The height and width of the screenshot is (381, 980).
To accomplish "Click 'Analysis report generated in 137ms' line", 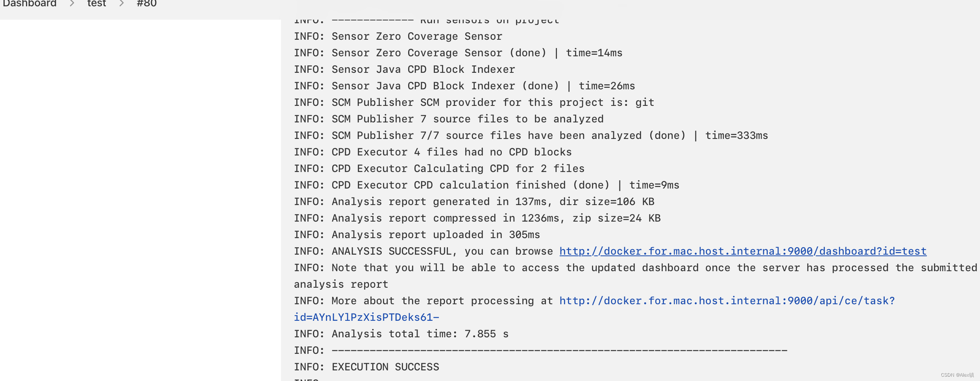I will click(474, 202).
